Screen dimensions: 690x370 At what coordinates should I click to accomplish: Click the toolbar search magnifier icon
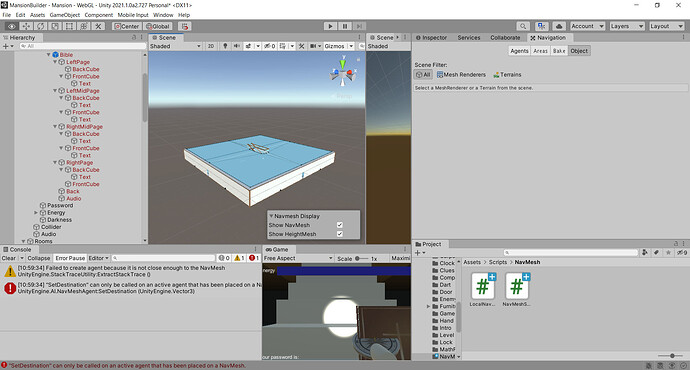523,26
